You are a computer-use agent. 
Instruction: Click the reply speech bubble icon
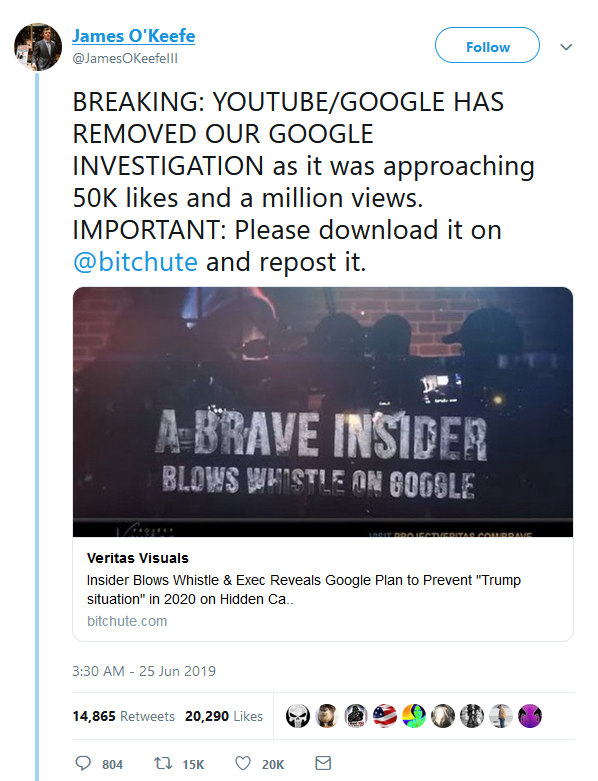[x=83, y=763]
